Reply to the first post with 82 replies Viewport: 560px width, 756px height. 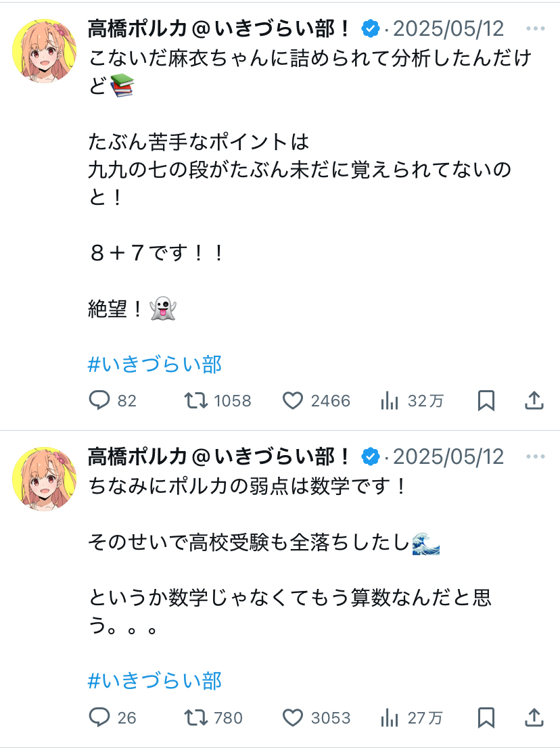99,401
